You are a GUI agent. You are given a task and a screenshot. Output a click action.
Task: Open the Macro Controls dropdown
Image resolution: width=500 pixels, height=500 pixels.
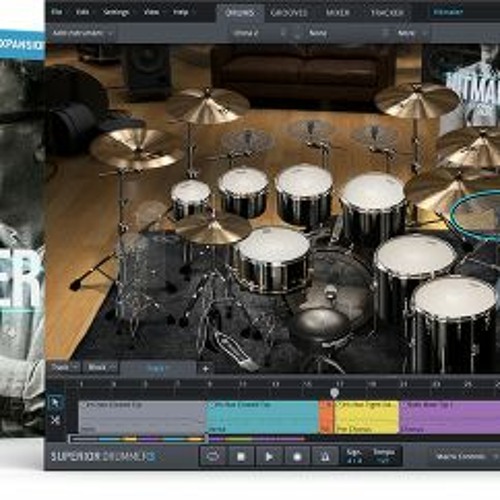click(x=465, y=456)
